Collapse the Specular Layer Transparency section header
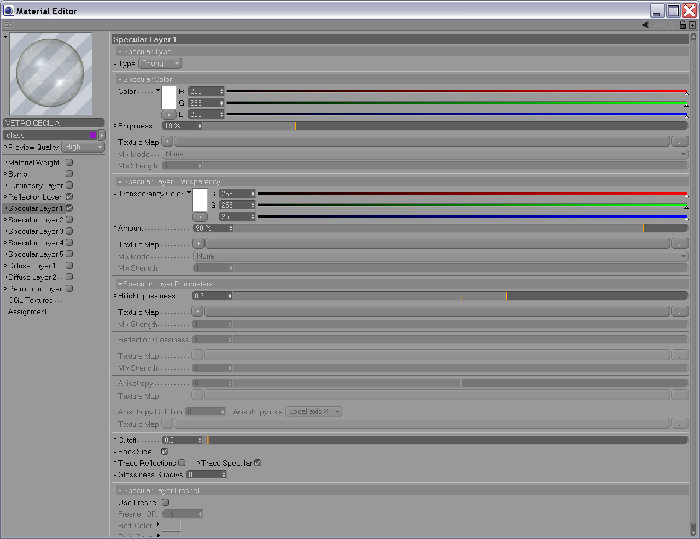 pos(400,182)
